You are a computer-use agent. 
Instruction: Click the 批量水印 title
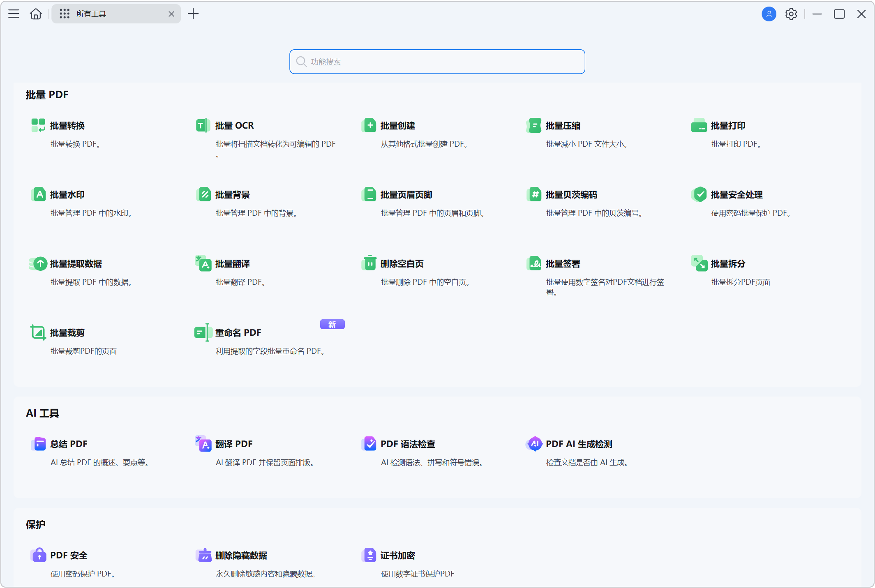[x=67, y=195]
